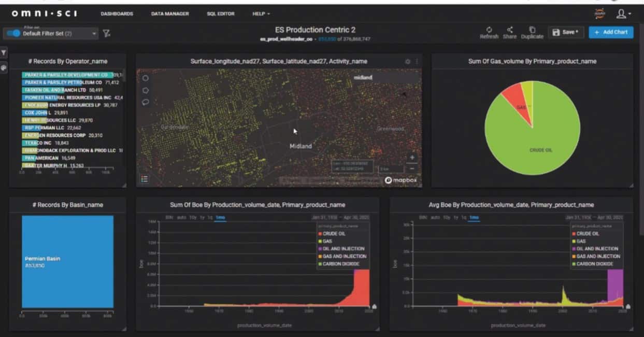The width and height of the screenshot is (644, 337).
Task: Open SQL EDITOR
Action: 221,14
